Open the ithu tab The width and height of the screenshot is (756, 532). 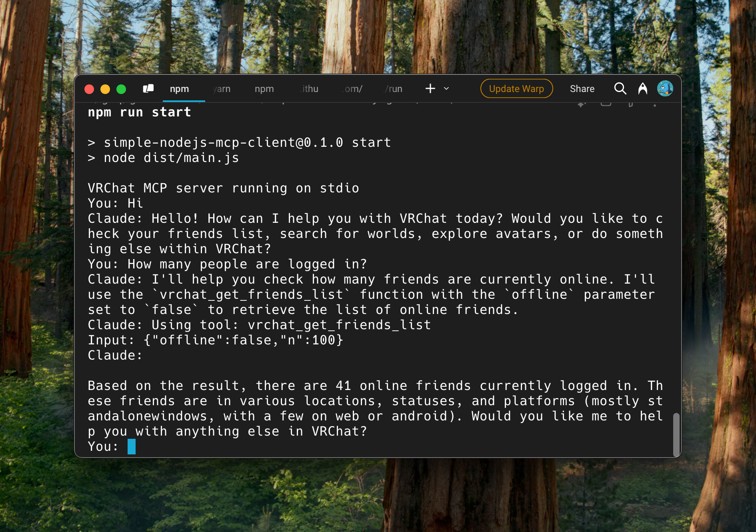308,89
